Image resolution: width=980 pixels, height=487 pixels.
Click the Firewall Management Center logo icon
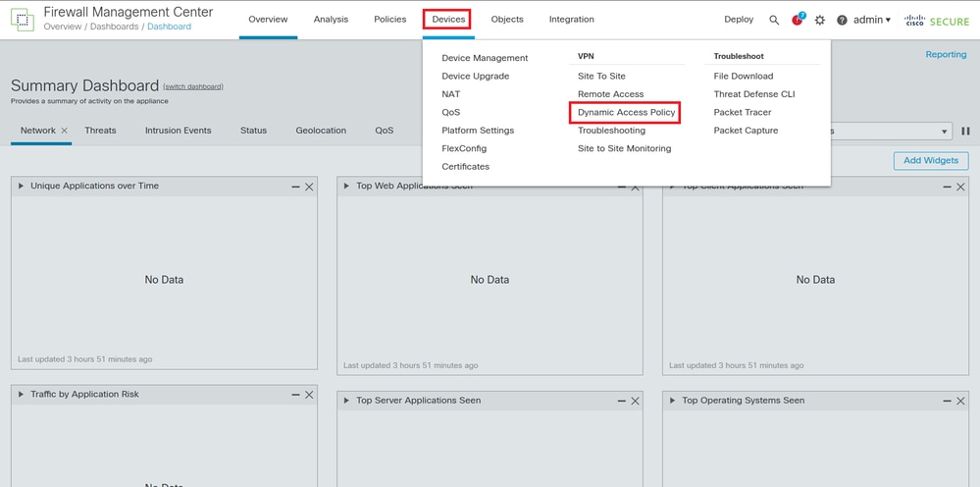pos(22,20)
